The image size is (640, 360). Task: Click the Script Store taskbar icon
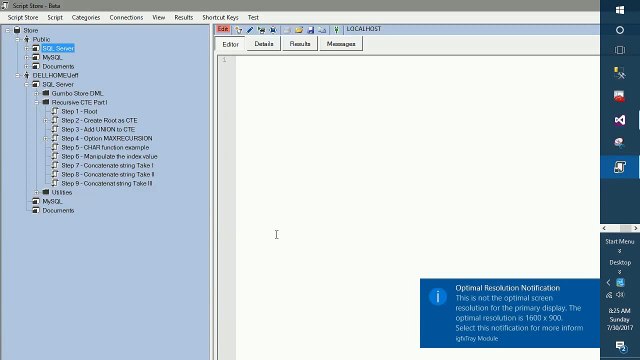tap(620, 167)
